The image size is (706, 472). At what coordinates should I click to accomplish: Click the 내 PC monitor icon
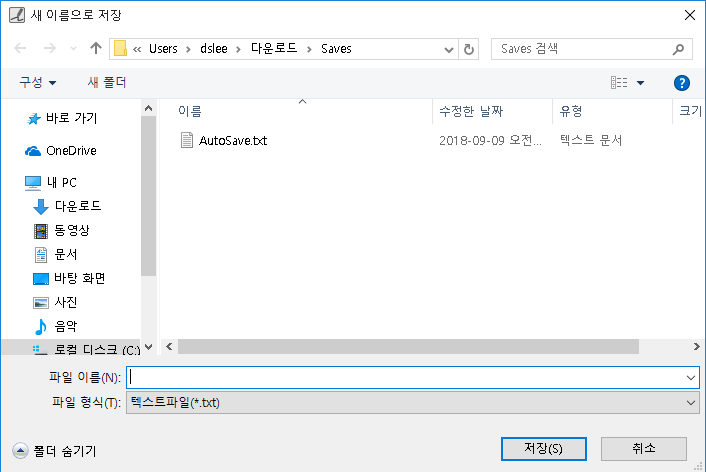pos(33,183)
